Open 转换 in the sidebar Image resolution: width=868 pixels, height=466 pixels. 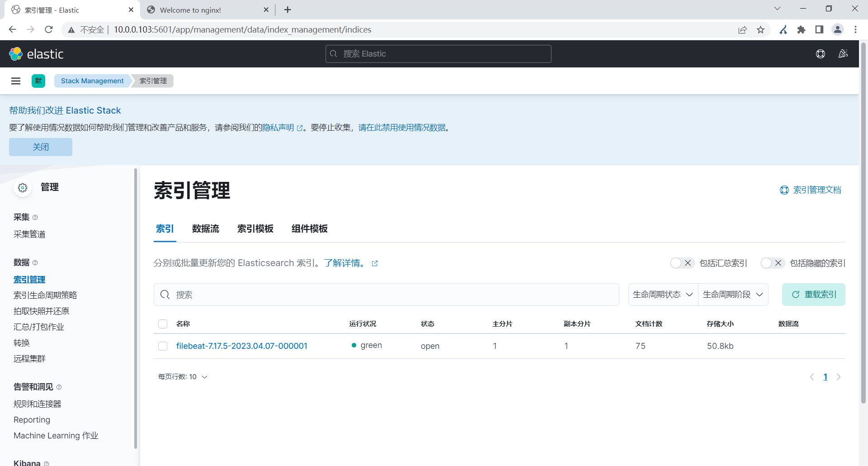pos(22,343)
